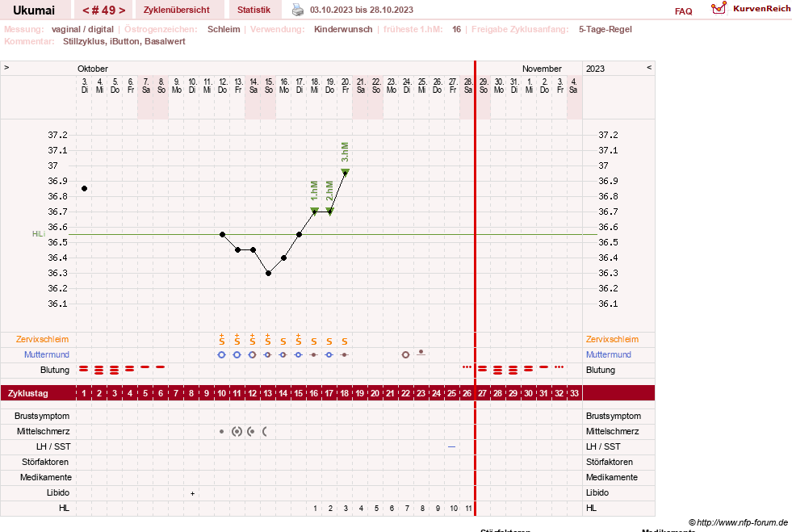Select temperature point on cycle day 1
The height and width of the screenshot is (532, 792).
[x=84, y=188]
